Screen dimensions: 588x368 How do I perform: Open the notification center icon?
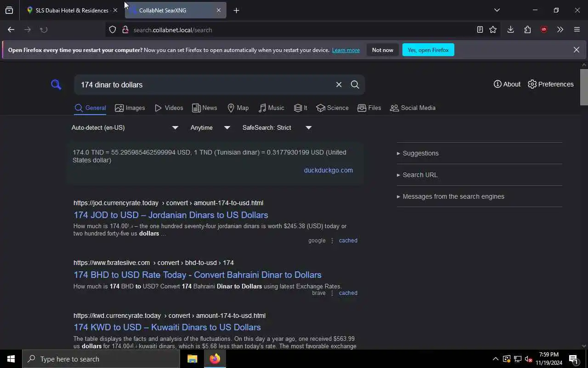pyautogui.click(x=574, y=359)
